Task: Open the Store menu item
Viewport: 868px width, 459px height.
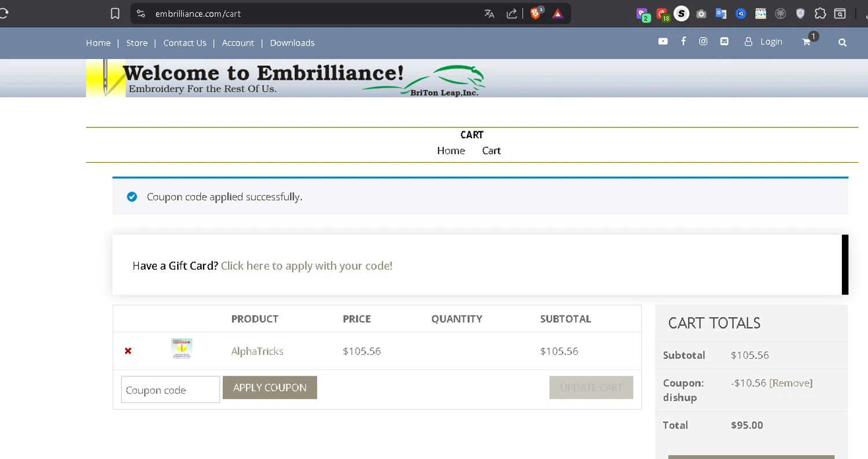Action: click(x=137, y=43)
